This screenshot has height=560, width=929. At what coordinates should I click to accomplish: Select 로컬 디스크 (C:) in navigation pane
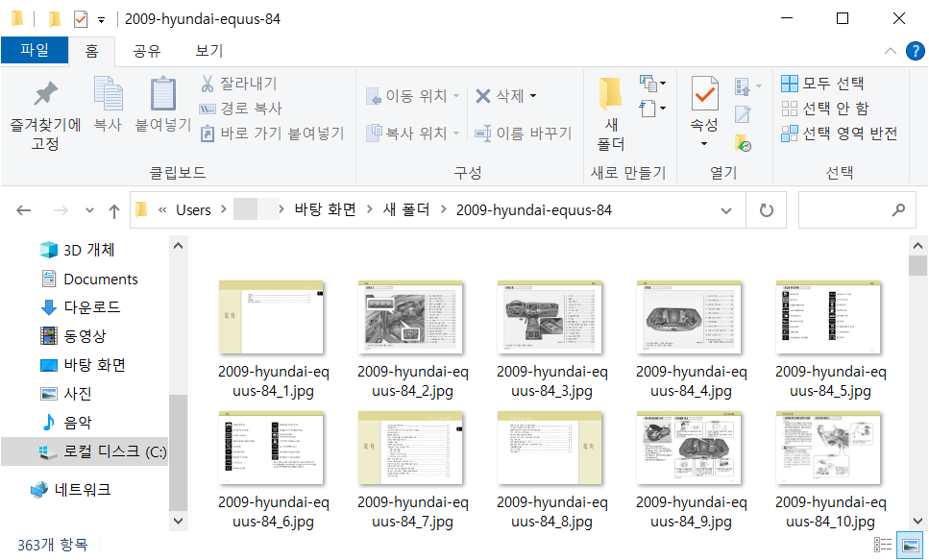pos(85,451)
